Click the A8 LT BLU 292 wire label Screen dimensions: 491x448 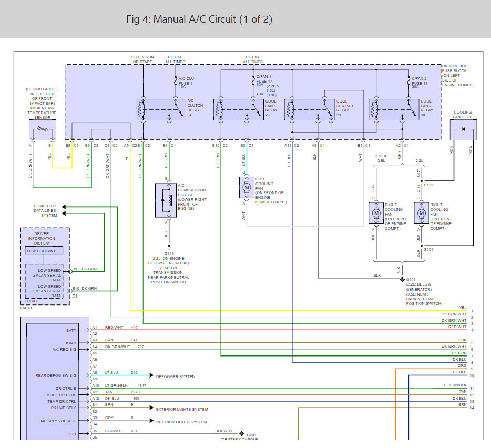pyautogui.click(x=115, y=372)
